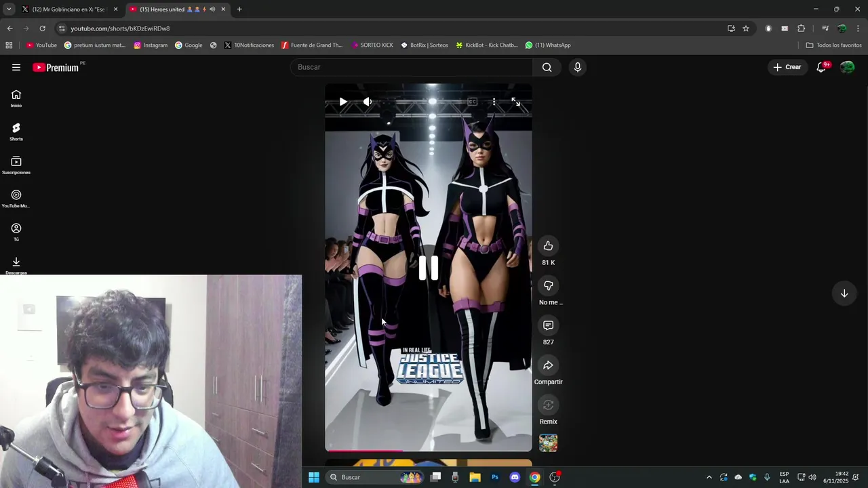This screenshot has height=488, width=868.
Task: Open the 827 comments
Action: pyautogui.click(x=548, y=326)
